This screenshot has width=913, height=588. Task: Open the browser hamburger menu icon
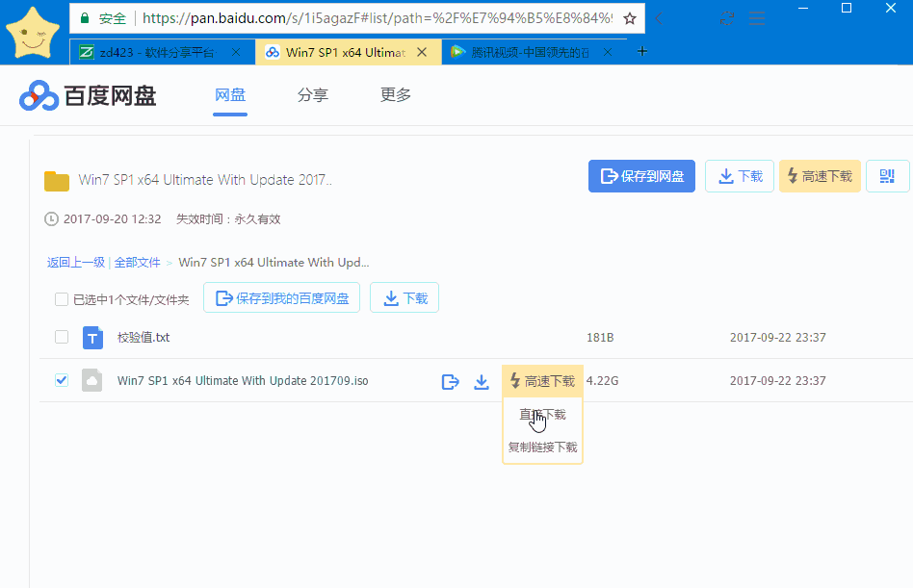[757, 18]
